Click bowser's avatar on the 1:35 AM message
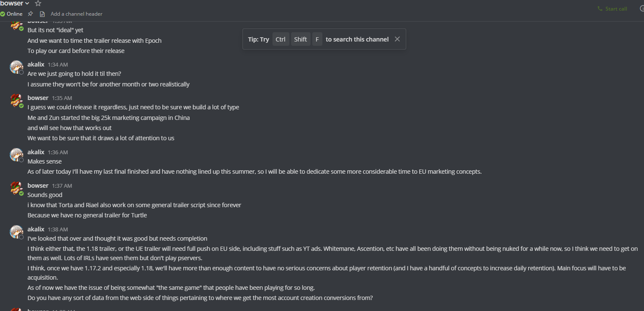The height and width of the screenshot is (311, 644). (x=16, y=100)
